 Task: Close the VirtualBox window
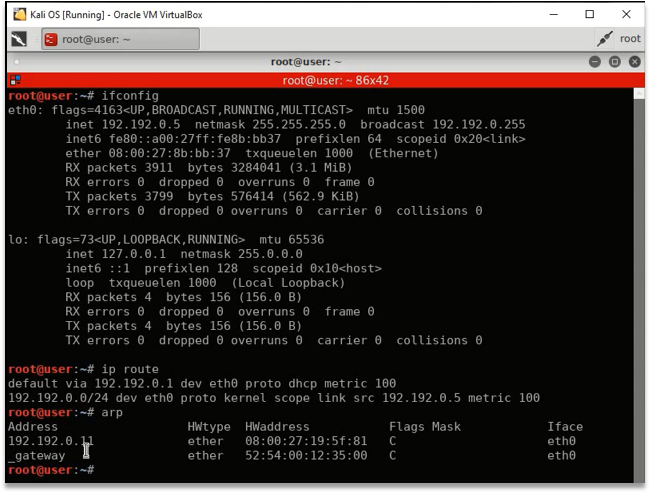coord(626,15)
